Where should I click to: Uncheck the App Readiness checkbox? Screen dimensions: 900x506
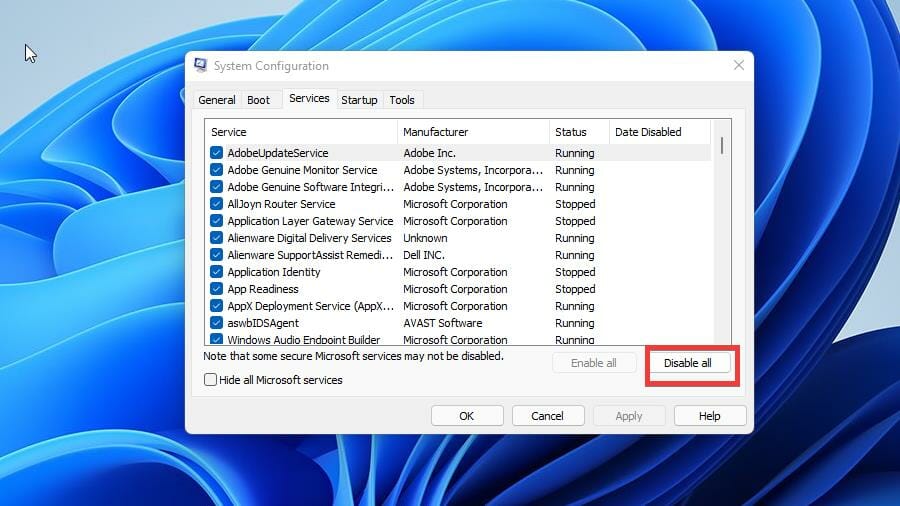coord(216,289)
